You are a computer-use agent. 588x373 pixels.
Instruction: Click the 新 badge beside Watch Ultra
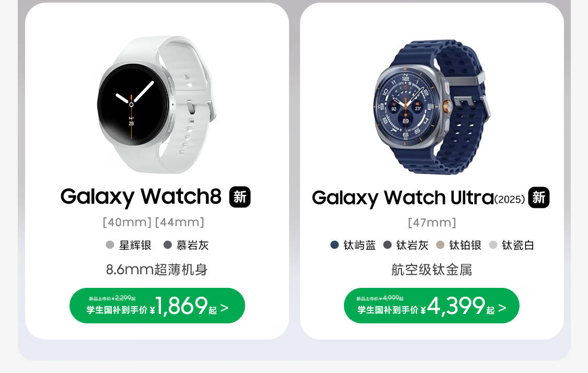(x=538, y=197)
